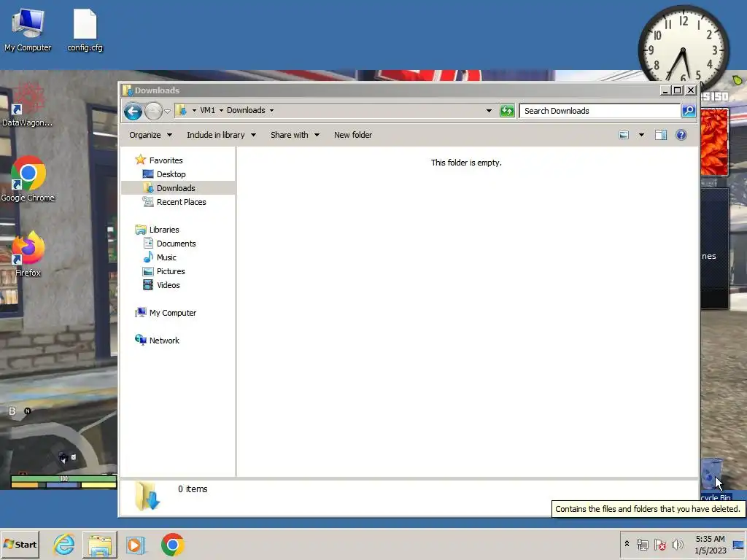Select Network in the navigation pane
Image resolution: width=747 pixels, height=560 pixels.
(164, 341)
